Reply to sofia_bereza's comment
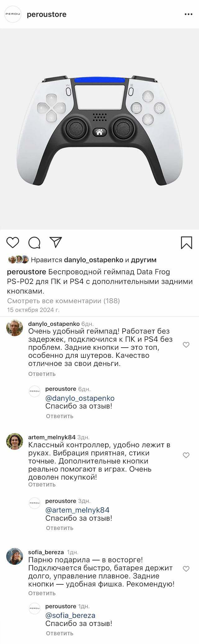199x644 pixels. coord(42,593)
